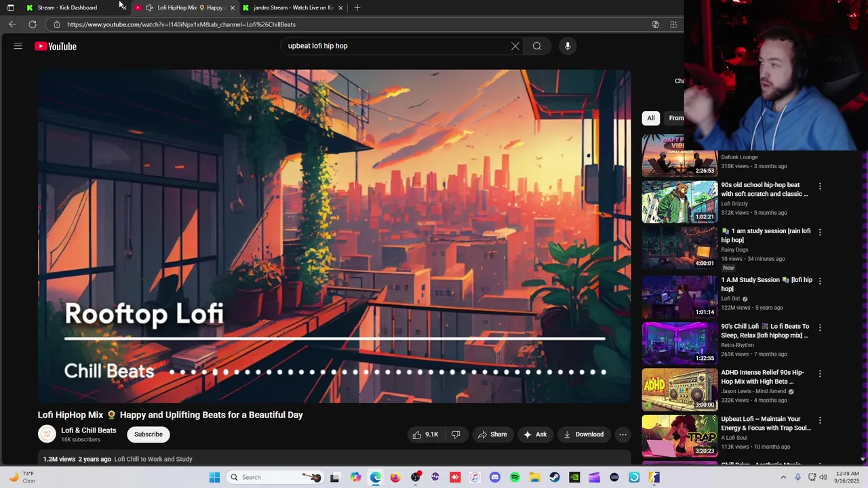Open 1 A.M Study Session Lofi Girl thumbnail
The width and height of the screenshot is (868, 488).
point(679,297)
